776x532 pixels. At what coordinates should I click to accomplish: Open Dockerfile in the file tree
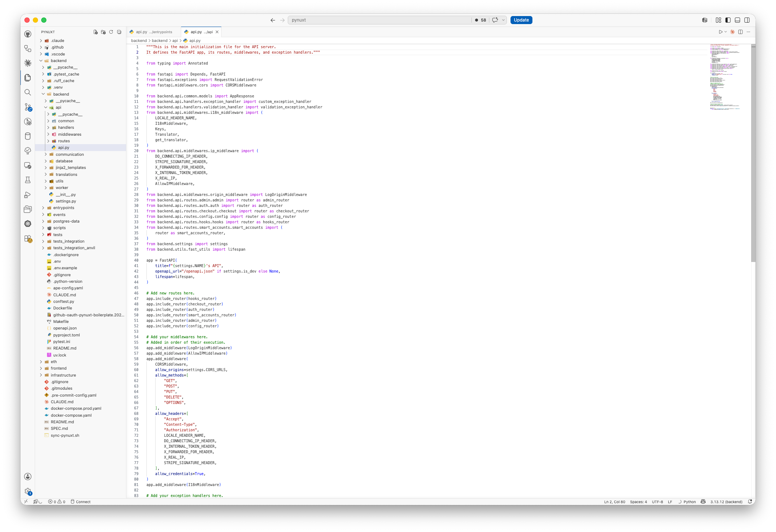coord(62,308)
